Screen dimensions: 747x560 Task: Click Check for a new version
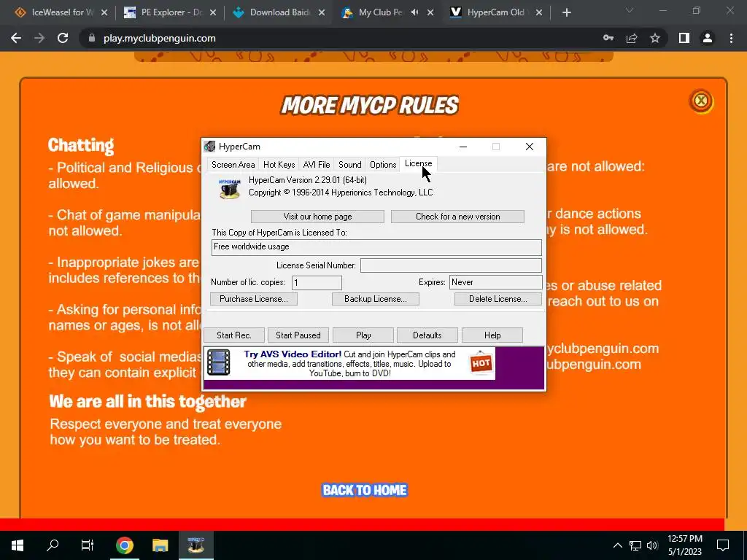coord(457,217)
